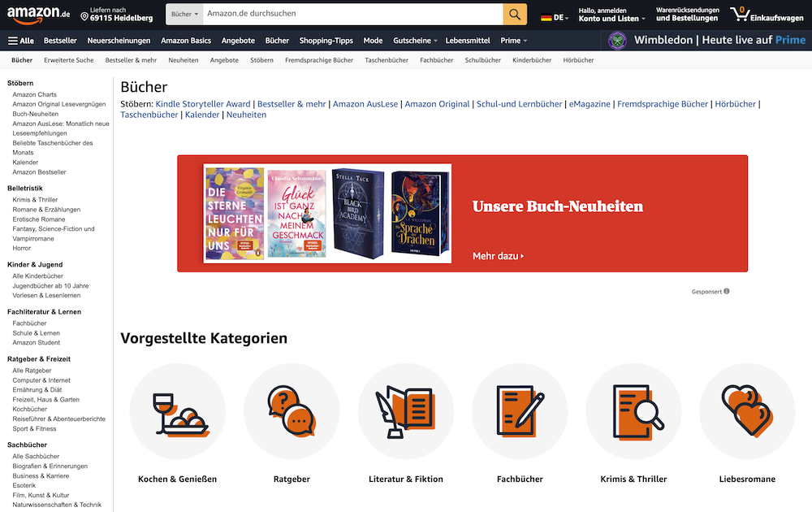Open Jugendbücher ab 10 Jahre link

pos(50,286)
